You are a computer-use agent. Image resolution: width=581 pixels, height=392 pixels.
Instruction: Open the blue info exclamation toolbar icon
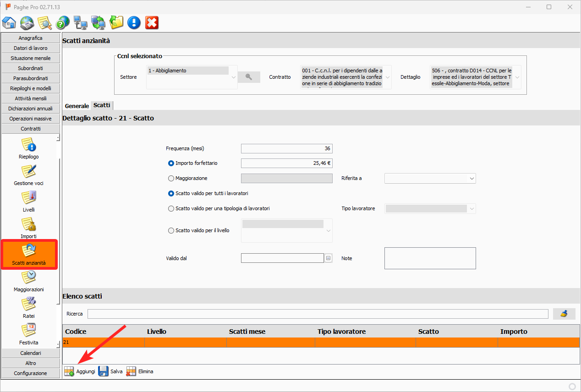click(134, 22)
